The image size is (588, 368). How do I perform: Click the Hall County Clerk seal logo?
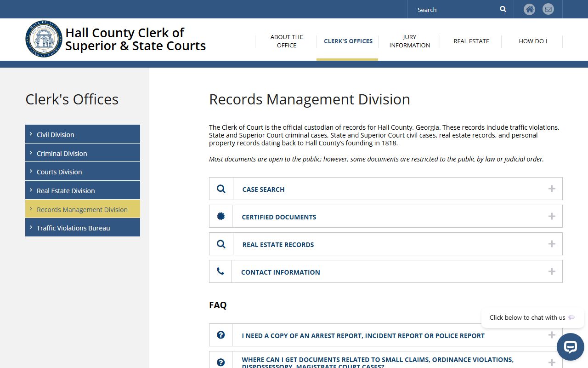[44, 39]
